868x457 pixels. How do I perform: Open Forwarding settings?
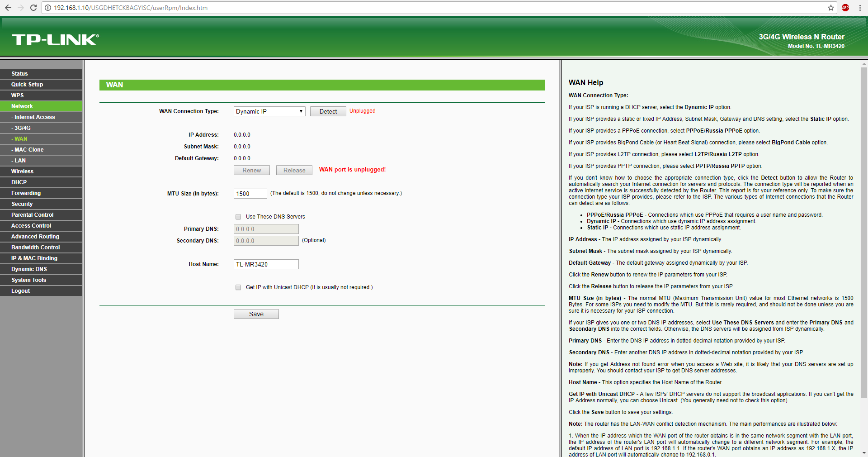click(41, 193)
